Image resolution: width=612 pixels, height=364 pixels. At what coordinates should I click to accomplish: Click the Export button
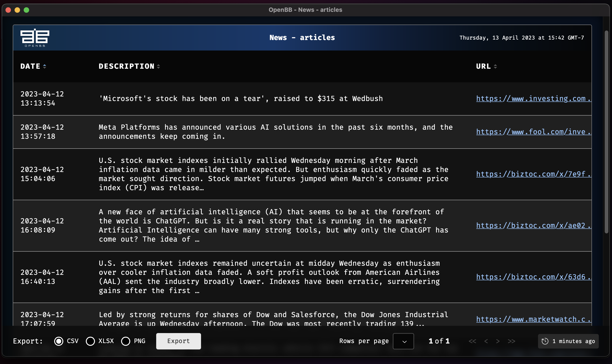tap(178, 341)
